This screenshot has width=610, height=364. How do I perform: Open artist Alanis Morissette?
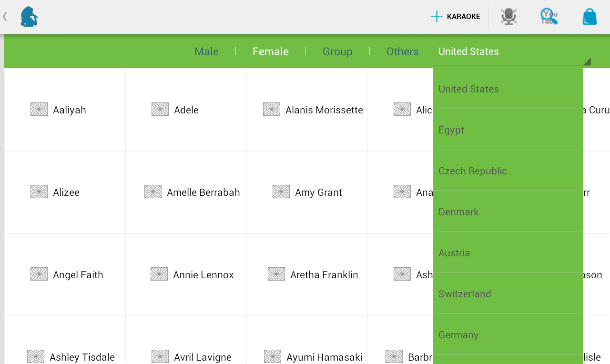[x=324, y=110]
